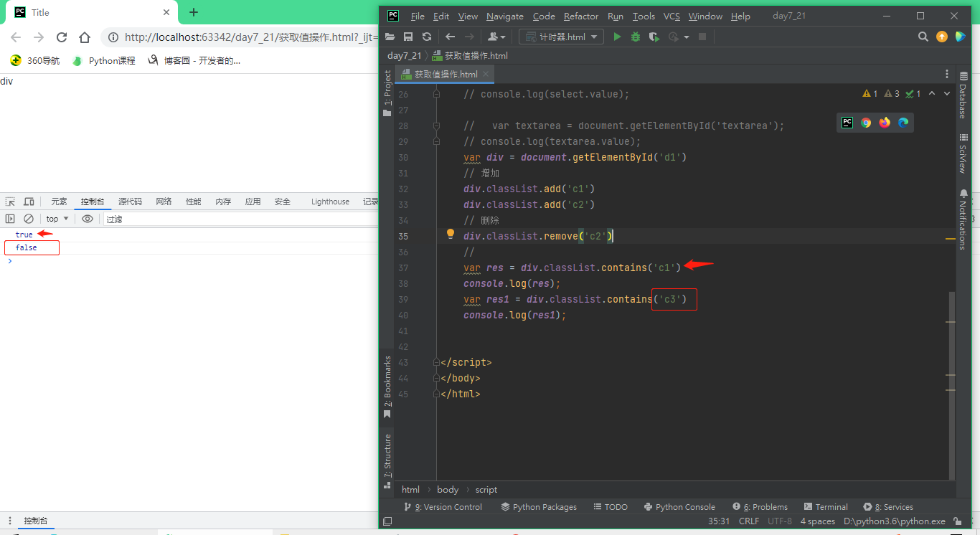Open the code in Chrome via preview icon
Screen dimensions: 980x535
(x=866, y=123)
